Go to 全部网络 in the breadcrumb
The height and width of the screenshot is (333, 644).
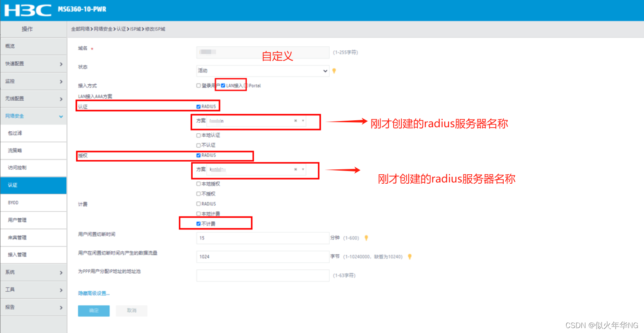tap(80, 29)
